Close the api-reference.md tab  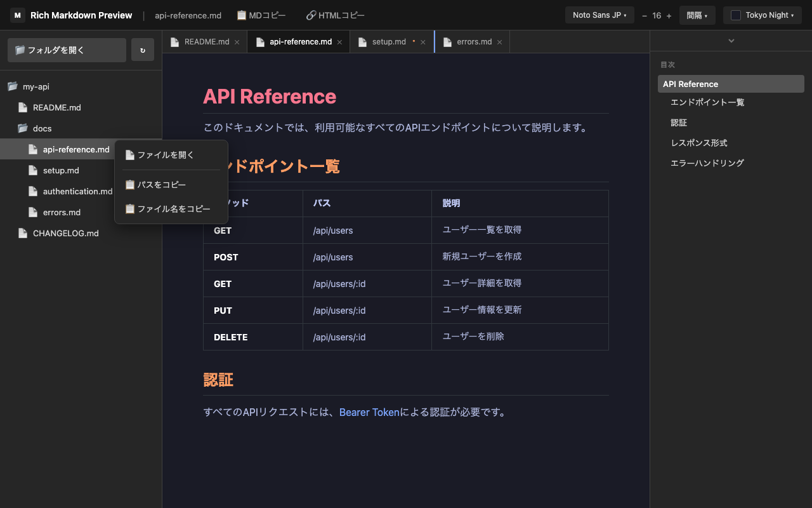coord(339,42)
